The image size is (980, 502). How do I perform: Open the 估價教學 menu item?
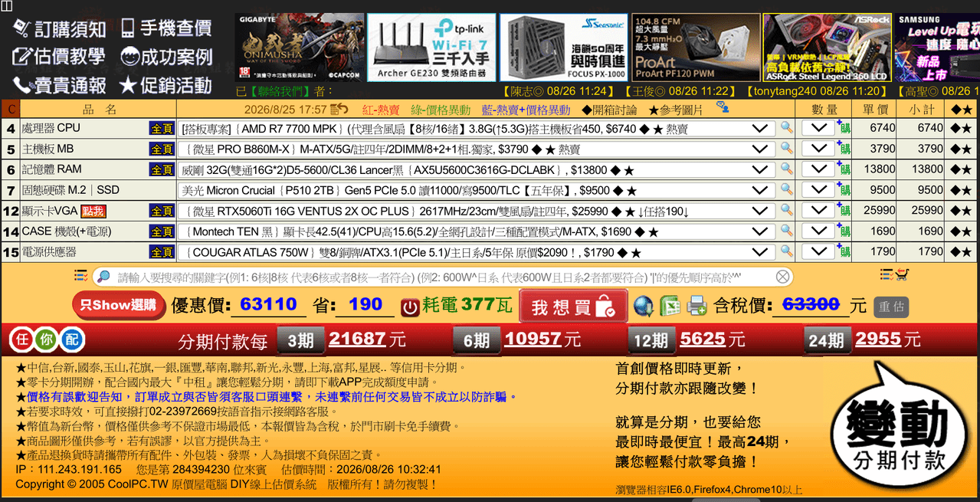(59, 57)
